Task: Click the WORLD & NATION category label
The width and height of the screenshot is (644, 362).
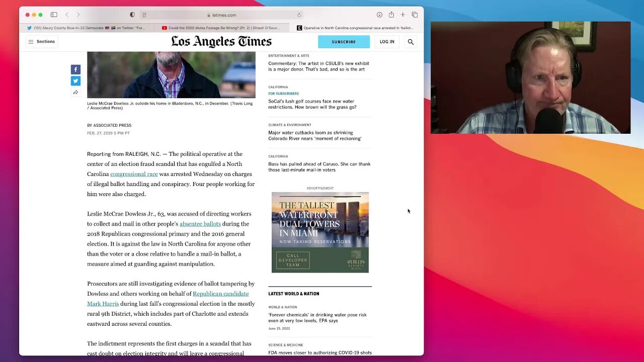Action: pos(283,307)
